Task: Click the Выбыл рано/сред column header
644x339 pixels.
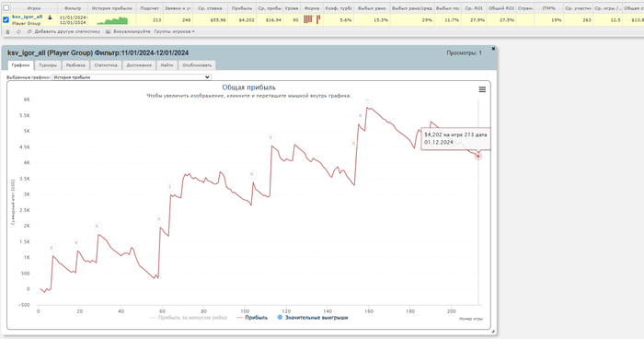Action: point(412,8)
